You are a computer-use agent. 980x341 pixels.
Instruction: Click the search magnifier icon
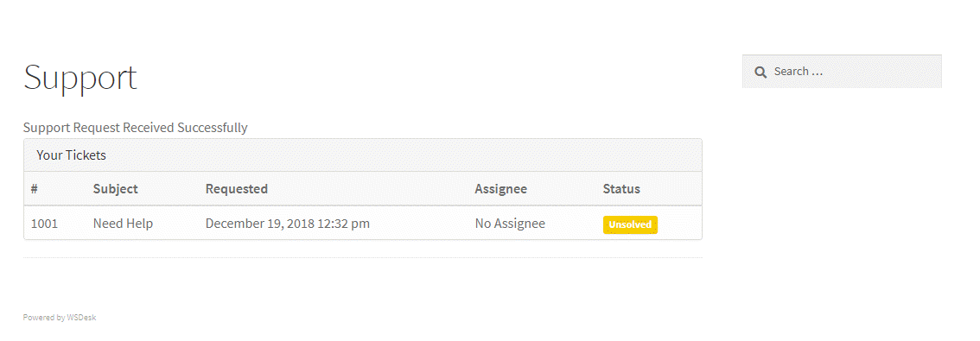(x=760, y=72)
